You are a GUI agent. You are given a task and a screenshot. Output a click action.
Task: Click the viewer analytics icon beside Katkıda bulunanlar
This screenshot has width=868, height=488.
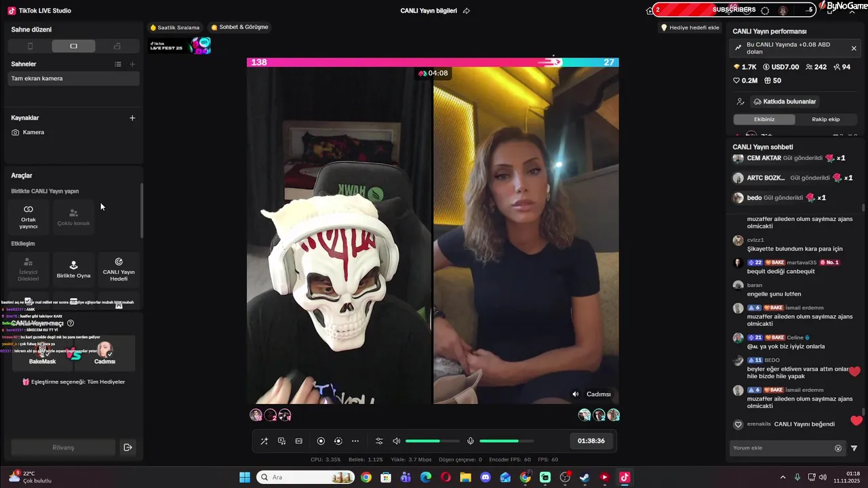tap(741, 102)
